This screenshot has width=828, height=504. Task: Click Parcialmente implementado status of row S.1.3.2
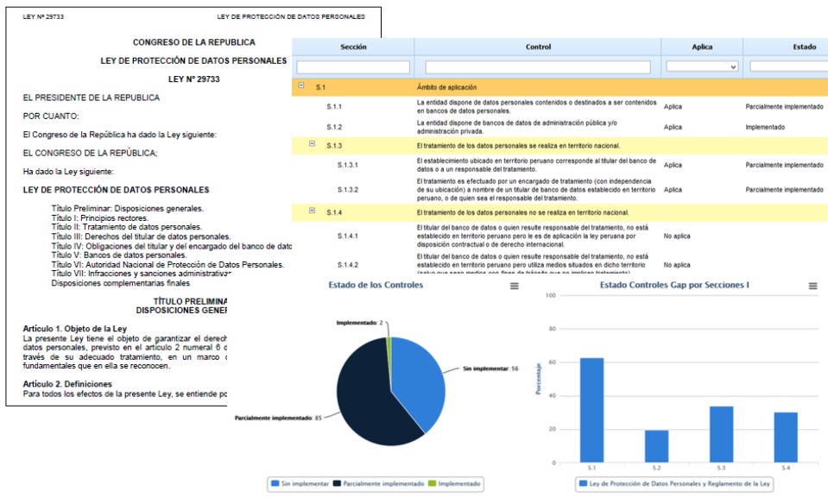point(784,190)
